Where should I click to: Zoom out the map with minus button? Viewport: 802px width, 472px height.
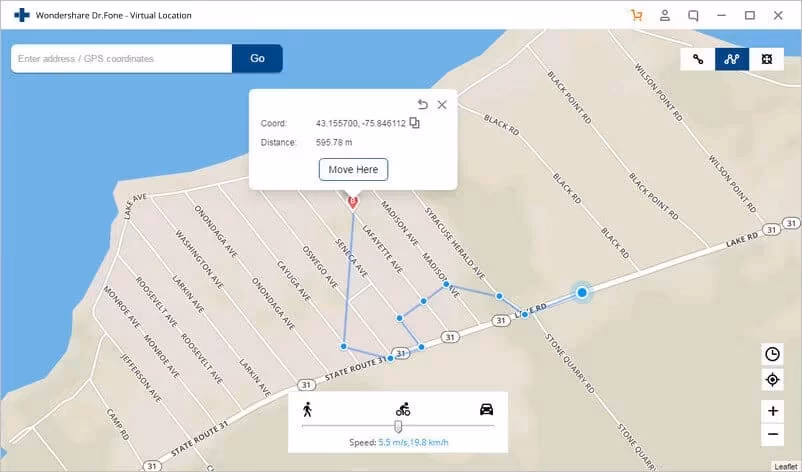[772, 434]
